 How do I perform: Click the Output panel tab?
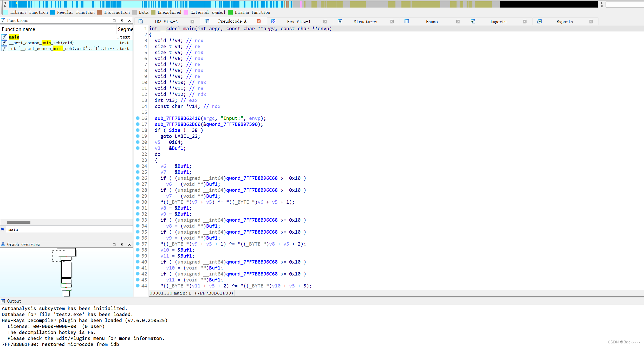pyautogui.click(x=14, y=301)
